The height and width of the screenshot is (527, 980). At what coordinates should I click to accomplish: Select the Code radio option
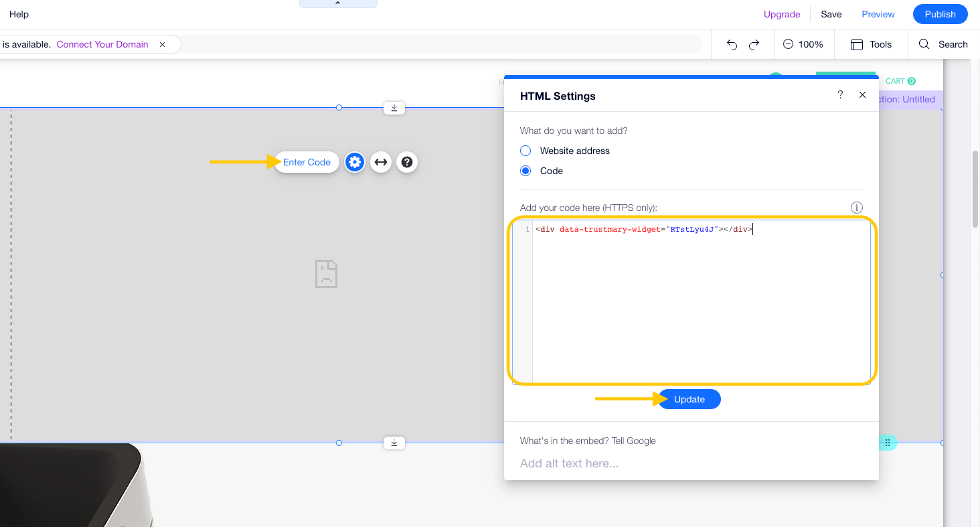point(525,171)
